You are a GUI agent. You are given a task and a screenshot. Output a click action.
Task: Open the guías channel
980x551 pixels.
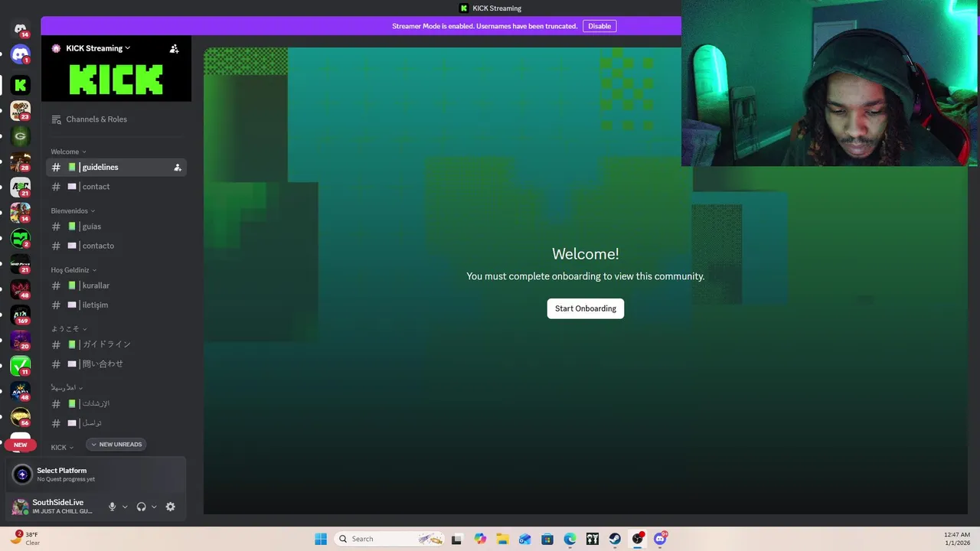click(116, 227)
